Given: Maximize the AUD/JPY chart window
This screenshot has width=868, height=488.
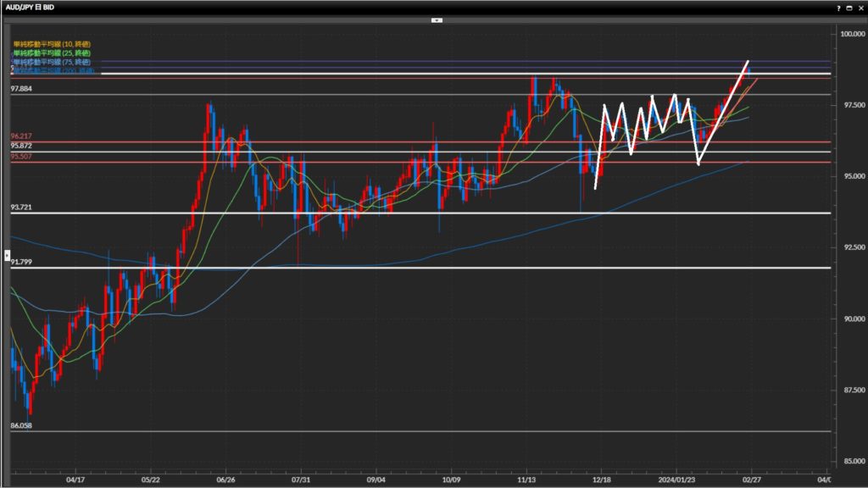Looking at the screenshot, I should click(849, 7).
